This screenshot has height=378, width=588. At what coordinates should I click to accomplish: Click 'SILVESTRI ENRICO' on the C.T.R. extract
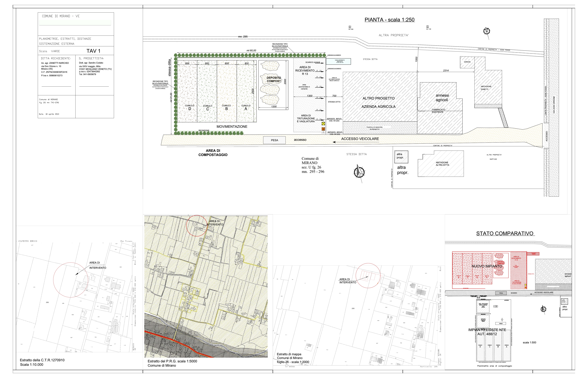click(28, 241)
